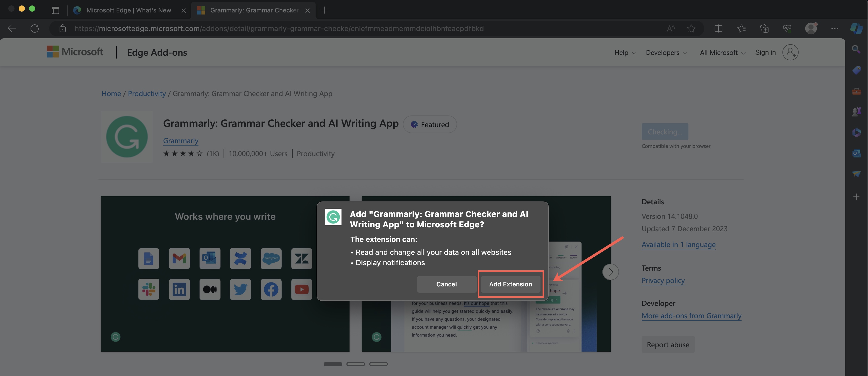Select the first carousel page indicator

tap(333, 364)
